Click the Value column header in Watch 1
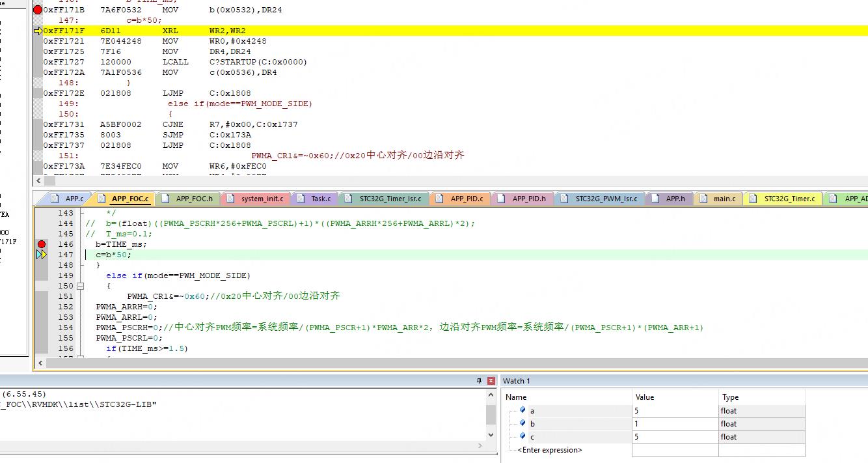The height and width of the screenshot is (463, 868). [675, 397]
